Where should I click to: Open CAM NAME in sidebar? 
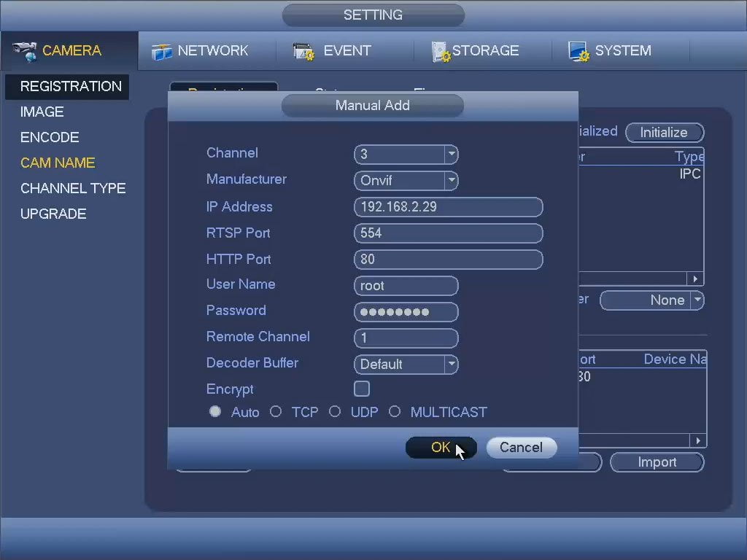[x=58, y=163]
